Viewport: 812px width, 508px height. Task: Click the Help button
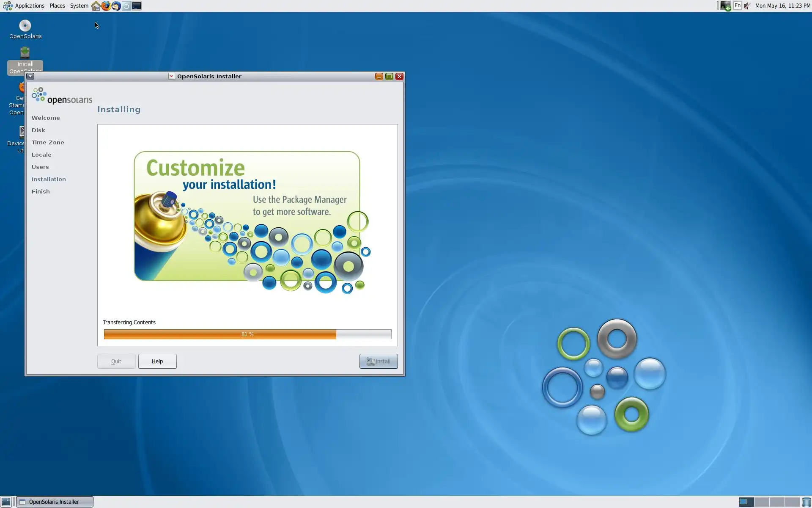click(157, 361)
